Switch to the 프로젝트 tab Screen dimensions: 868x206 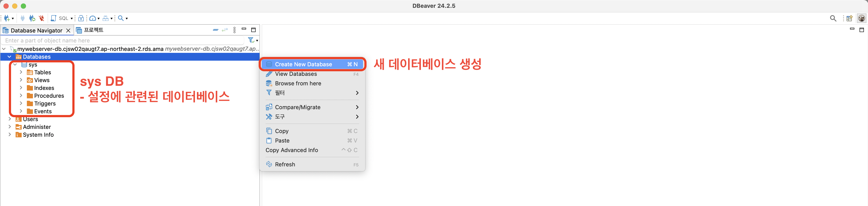(x=90, y=30)
